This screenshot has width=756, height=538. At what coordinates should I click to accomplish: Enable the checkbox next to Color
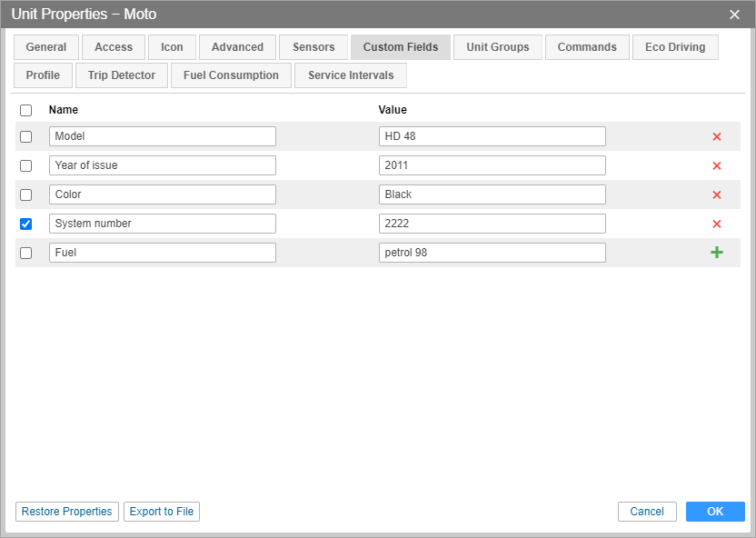pyautogui.click(x=25, y=194)
